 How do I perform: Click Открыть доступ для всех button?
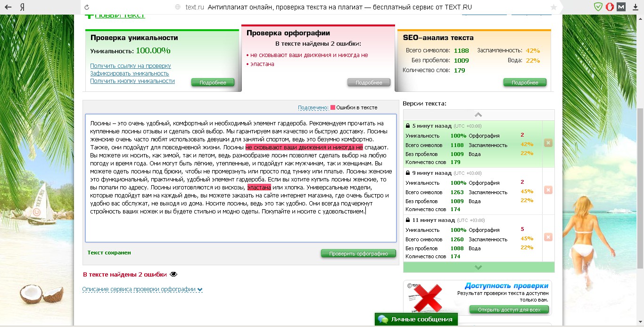509,310
